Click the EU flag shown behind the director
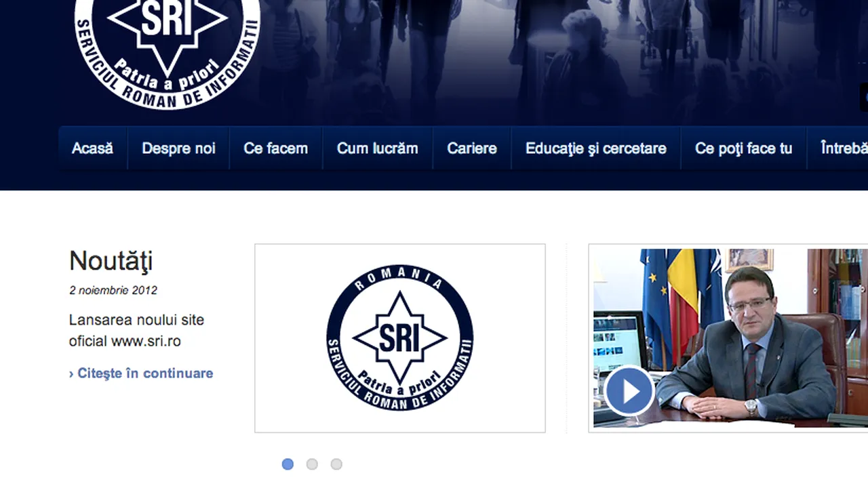This screenshot has height=488, width=868. click(653, 285)
